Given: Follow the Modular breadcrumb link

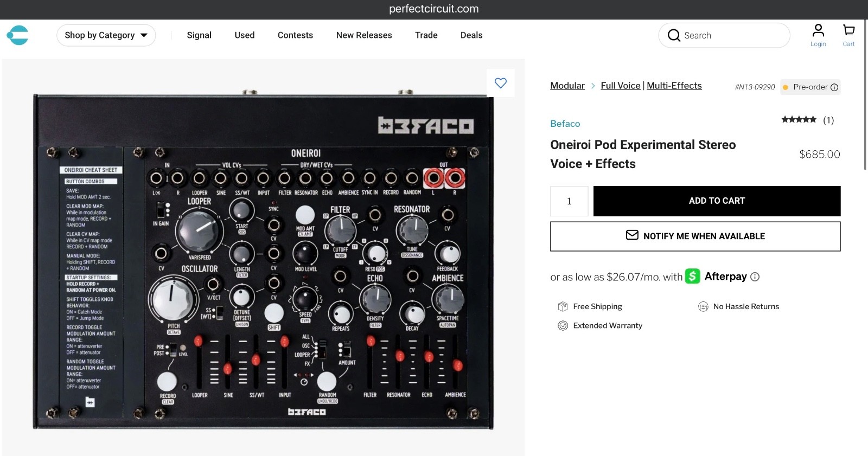Looking at the screenshot, I should coord(567,86).
